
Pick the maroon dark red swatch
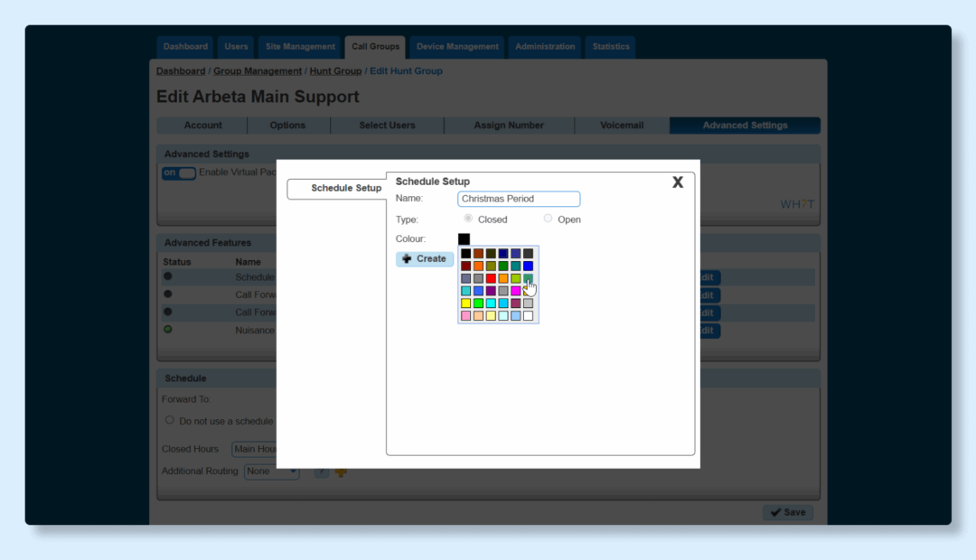coord(465,266)
